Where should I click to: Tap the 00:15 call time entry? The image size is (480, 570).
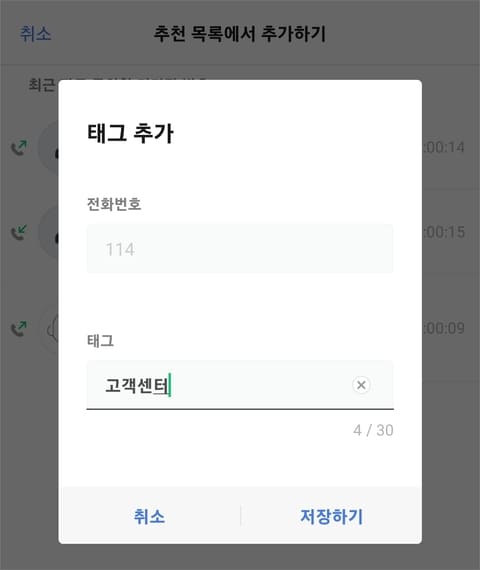444,232
